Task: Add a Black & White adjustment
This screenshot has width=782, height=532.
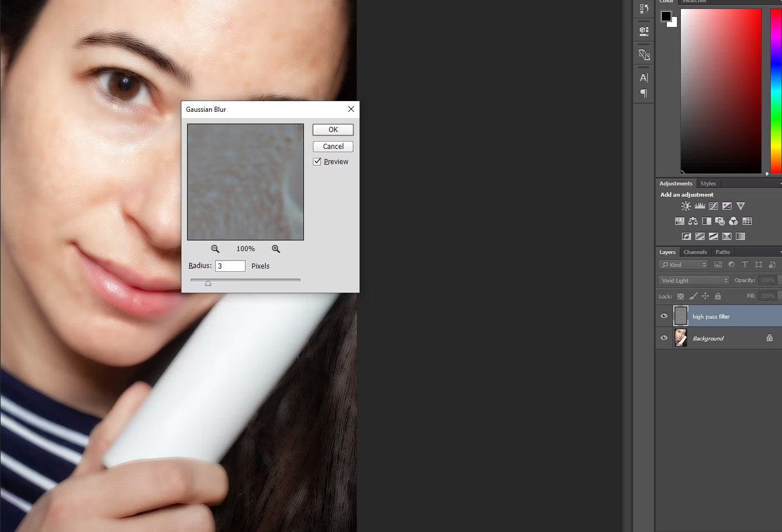Action: 707,221
